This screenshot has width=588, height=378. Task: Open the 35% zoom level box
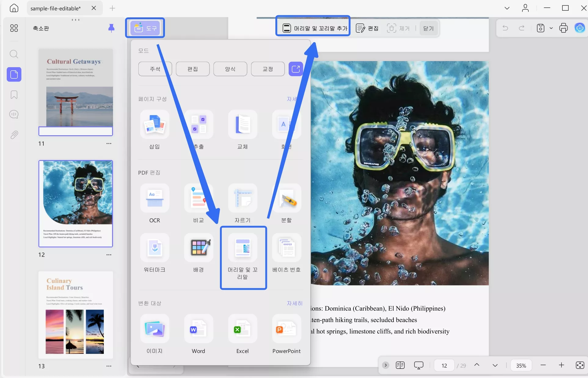click(521, 365)
